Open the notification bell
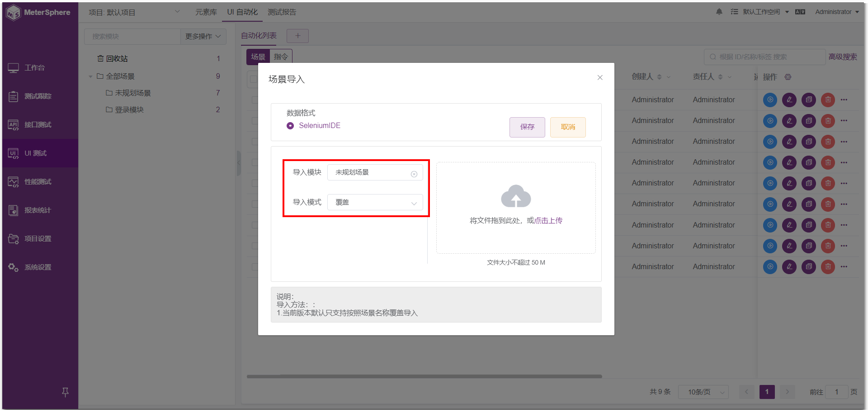The width and height of the screenshot is (868, 413). 719,12
